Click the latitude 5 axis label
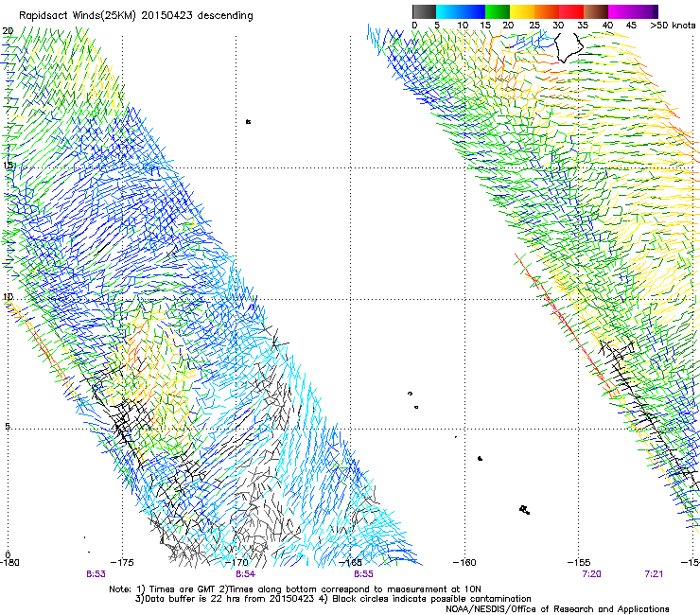700x615 pixels. [x=8, y=427]
